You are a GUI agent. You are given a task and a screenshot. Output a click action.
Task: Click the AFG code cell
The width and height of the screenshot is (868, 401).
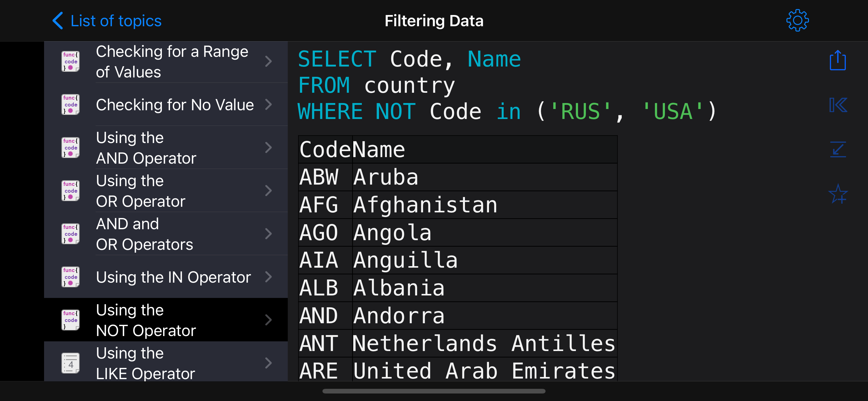click(x=326, y=205)
